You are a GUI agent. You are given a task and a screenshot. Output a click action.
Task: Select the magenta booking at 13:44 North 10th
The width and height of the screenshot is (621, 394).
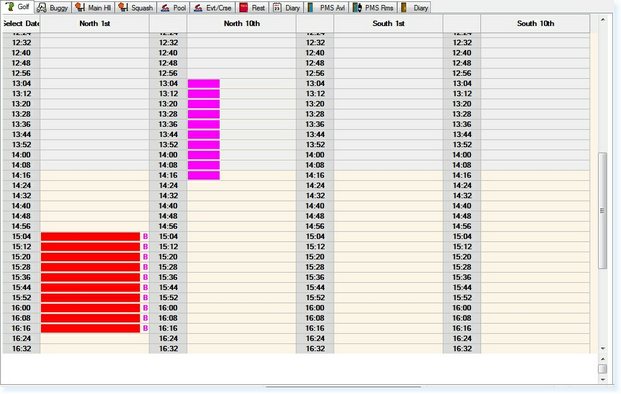click(204, 135)
